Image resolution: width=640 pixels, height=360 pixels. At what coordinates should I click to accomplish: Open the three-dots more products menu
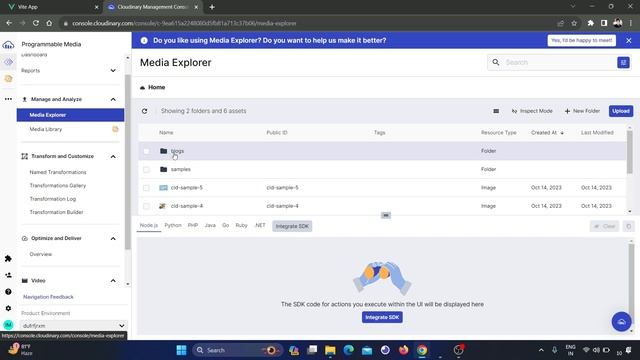click(x=8, y=99)
